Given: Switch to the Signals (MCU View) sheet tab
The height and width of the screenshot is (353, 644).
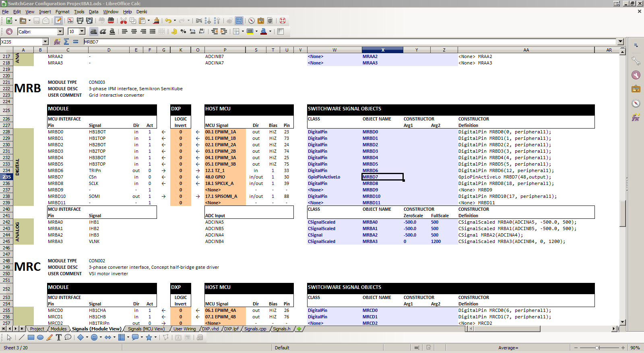Looking at the screenshot, I should click(146, 329).
